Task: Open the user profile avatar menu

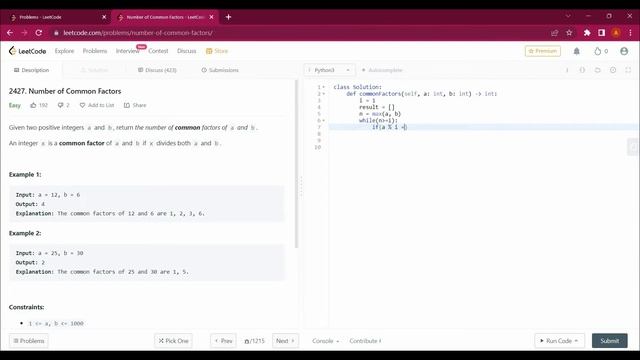Action: point(624,51)
